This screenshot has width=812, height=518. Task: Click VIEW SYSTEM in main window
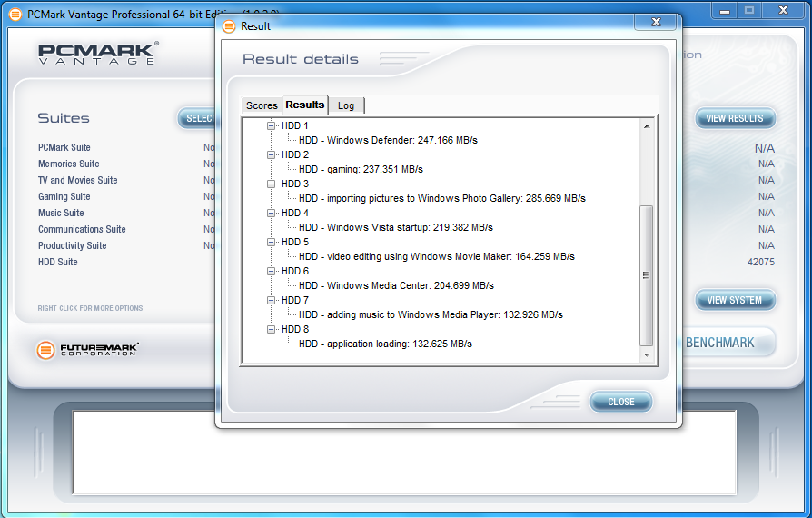click(735, 301)
